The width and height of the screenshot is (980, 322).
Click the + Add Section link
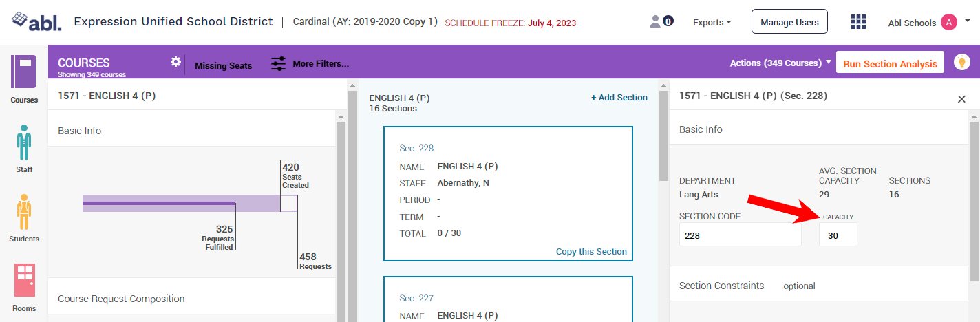(x=619, y=98)
